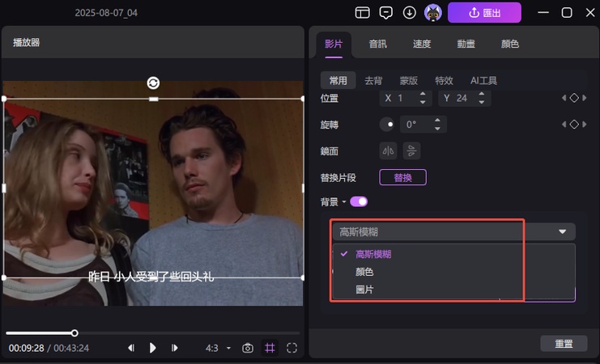The image size is (600, 364).
Task: Step forward one frame
Action: pyautogui.click(x=174, y=348)
